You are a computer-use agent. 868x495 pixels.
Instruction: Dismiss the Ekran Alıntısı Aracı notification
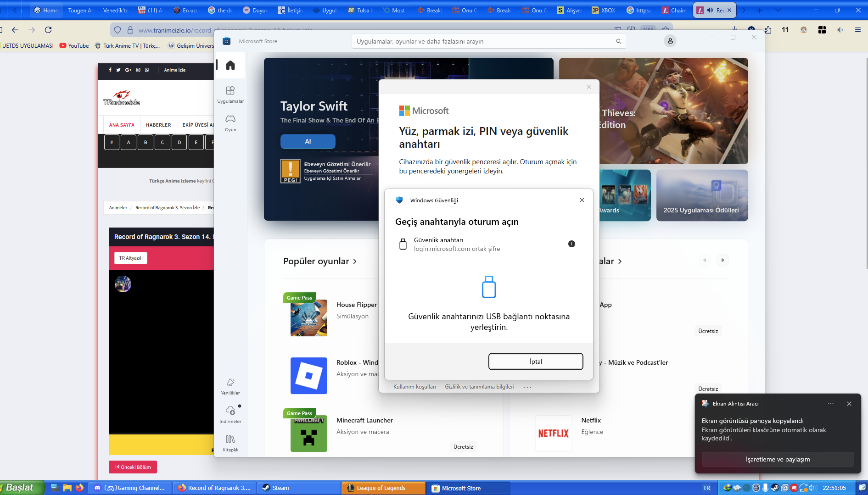tap(849, 404)
